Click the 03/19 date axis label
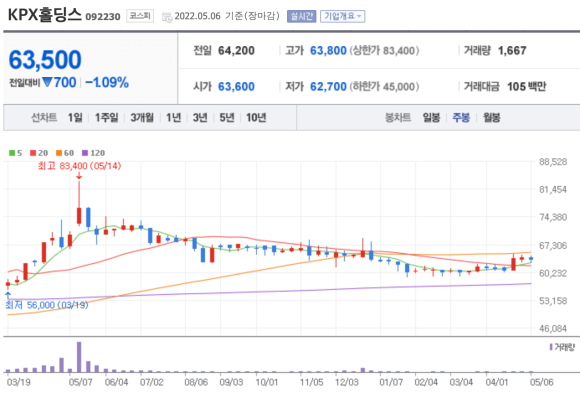 point(19,382)
